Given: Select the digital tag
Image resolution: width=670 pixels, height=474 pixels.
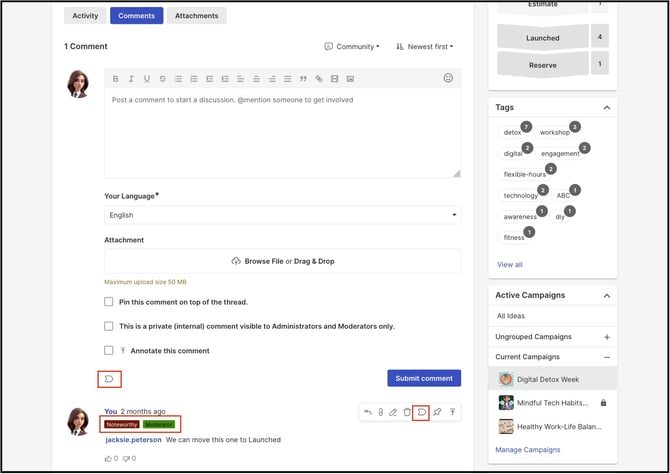Looking at the screenshot, I should (x=513, y=153).
